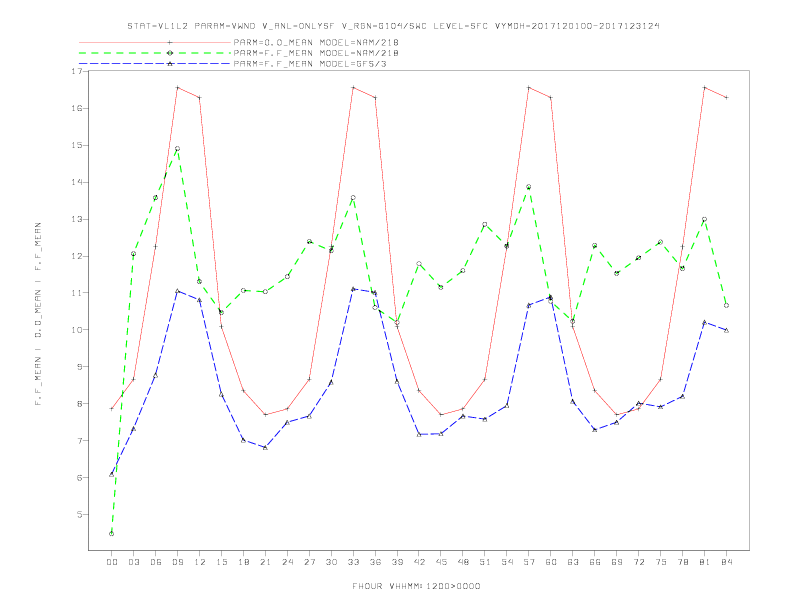This screenshot has width=792, height=612.
Task: Click the blue triangle data point at hour 84
Action: [x=726, y=330]
